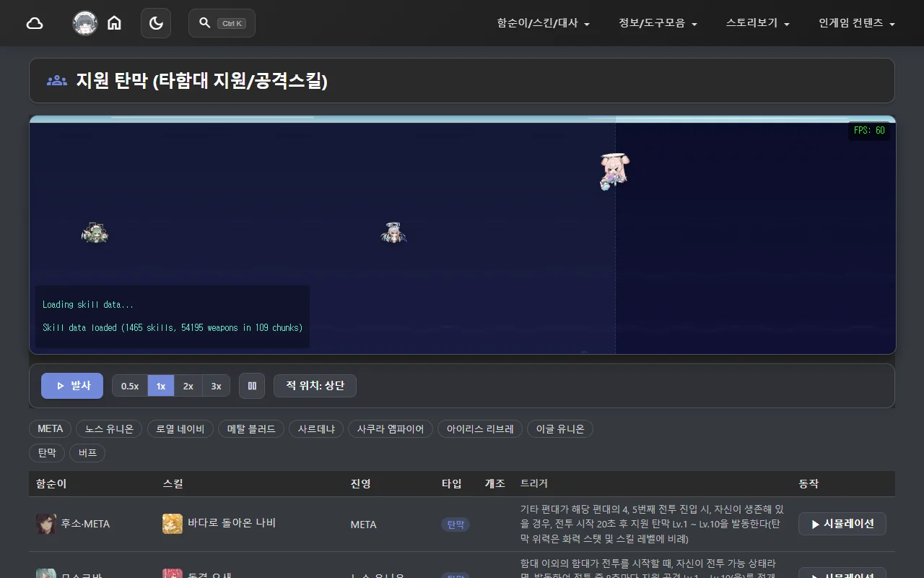Expand 인게임 컨텐츠 menu

pyautogui.click(x=857, y=23)
